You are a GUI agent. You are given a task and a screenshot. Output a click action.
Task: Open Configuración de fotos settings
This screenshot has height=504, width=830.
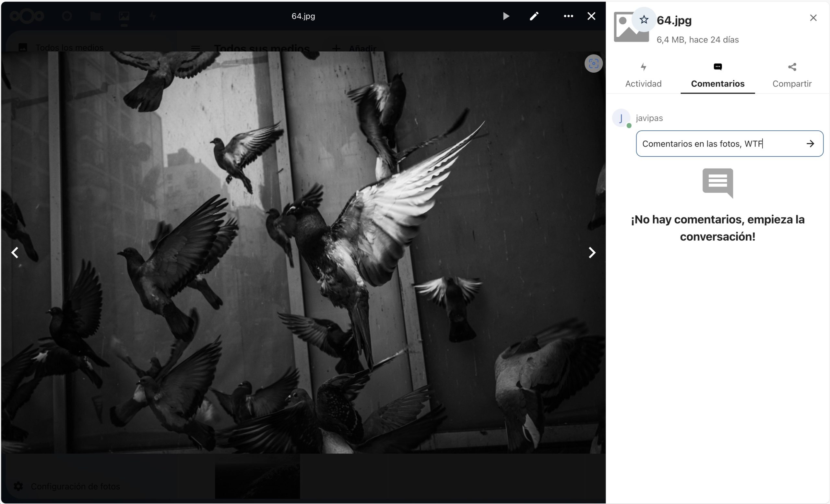tap(67, 486)
